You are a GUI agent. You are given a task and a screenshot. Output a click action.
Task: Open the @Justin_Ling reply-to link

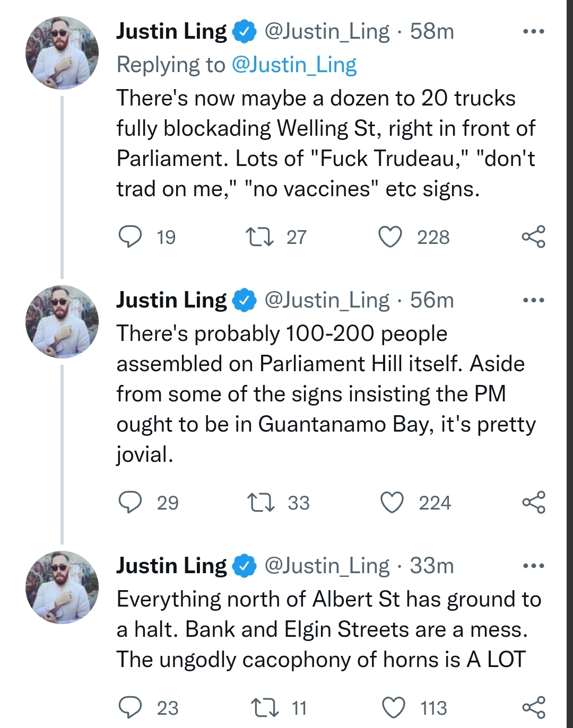pyautogui.click(x=294, y=65)
